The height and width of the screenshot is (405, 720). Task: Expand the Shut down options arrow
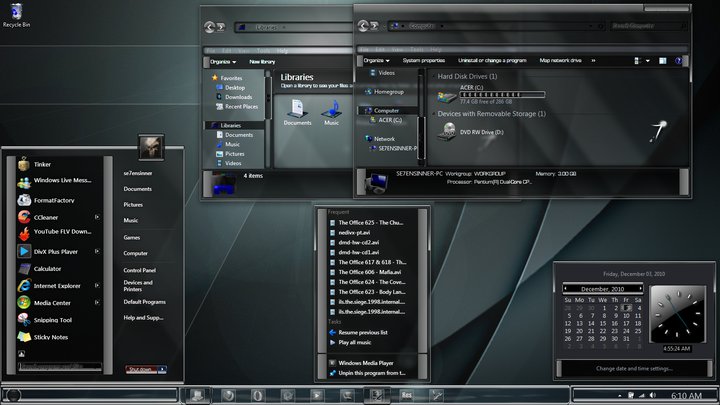coord(160,369)
